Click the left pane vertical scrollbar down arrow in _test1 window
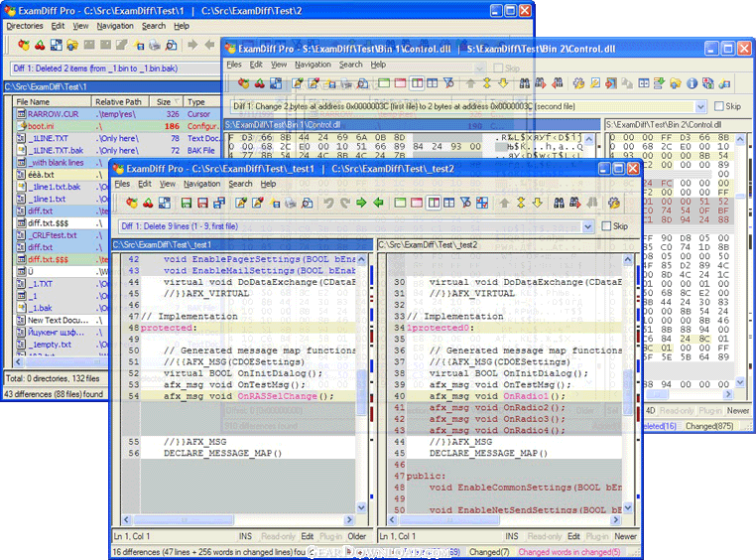Viewport: 756px width, 560px height. 361,507
